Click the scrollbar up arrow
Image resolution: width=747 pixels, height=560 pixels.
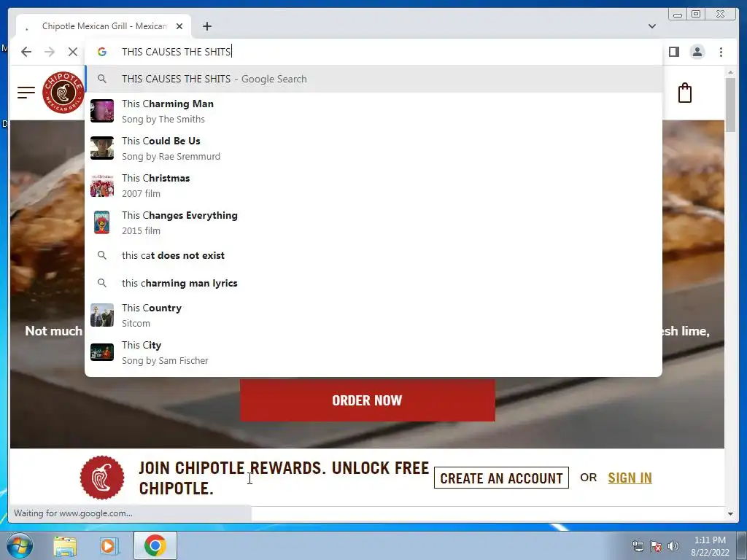point(730,72)
